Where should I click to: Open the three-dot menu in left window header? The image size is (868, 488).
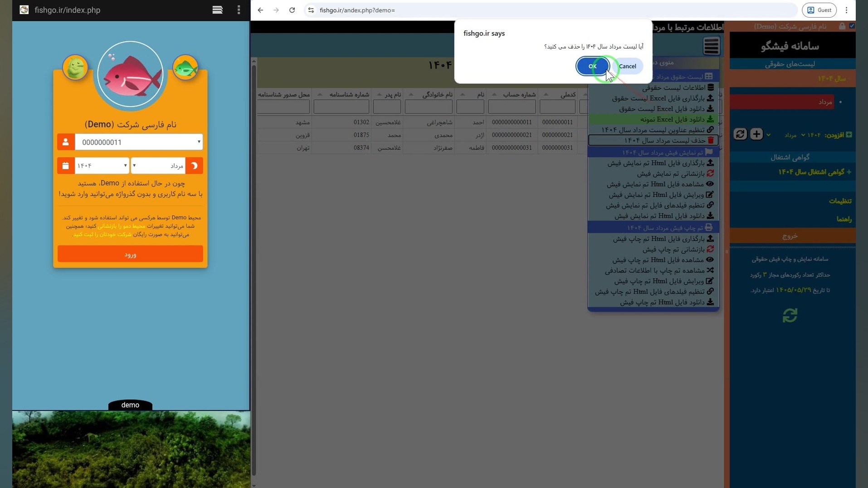click(x=239, y=10)
